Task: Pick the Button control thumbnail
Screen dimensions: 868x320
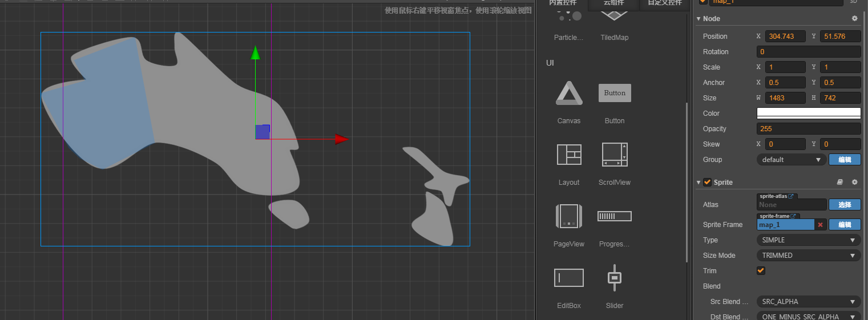Action: (x=615, y=93)
